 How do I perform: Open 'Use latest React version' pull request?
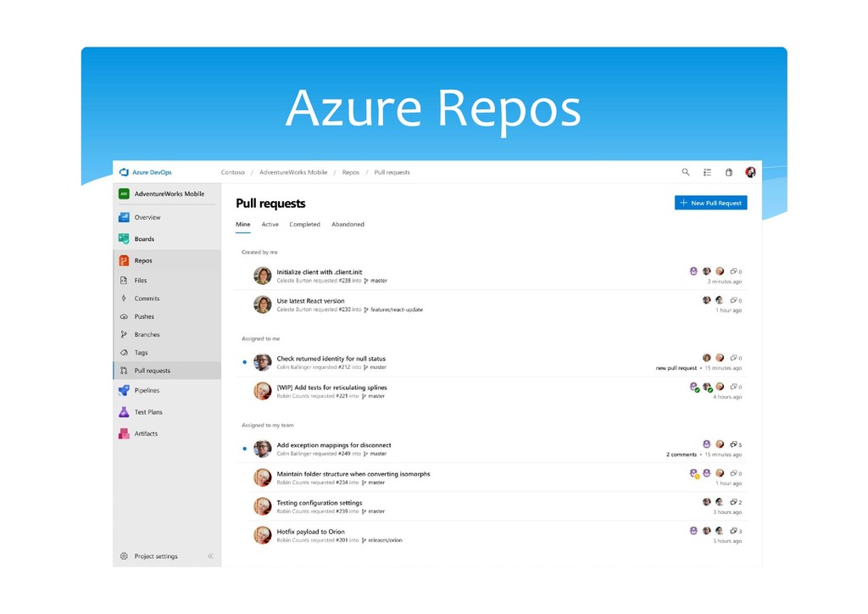[310, 300]
